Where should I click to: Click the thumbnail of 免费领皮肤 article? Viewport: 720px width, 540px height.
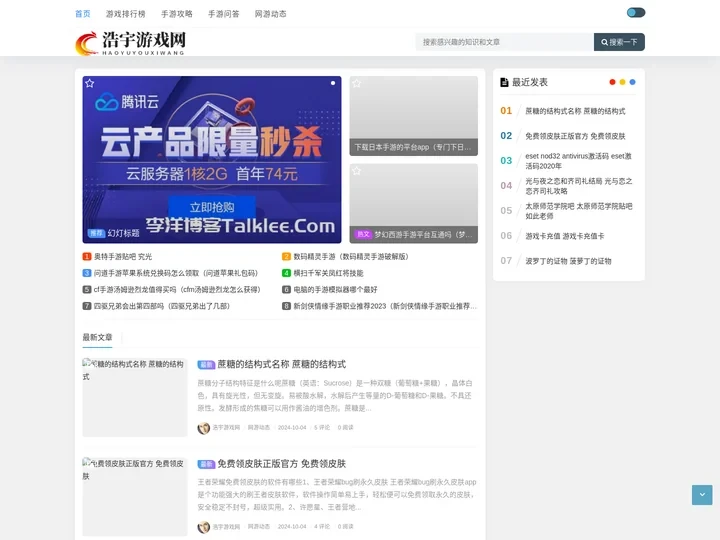(135, 497)
